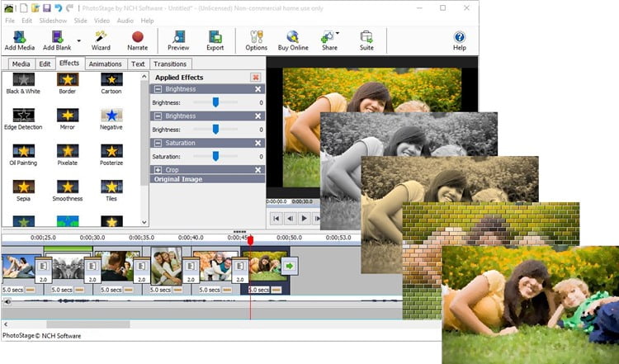Collapse the Saturation effect section
The height and width of the screenshot is (364, 619).
[x=158, y=143]
